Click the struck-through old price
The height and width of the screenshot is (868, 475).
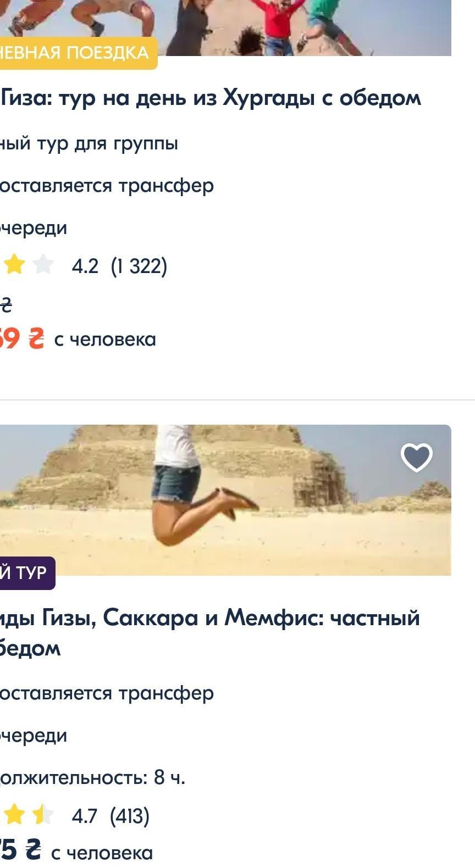click(5, 304)
